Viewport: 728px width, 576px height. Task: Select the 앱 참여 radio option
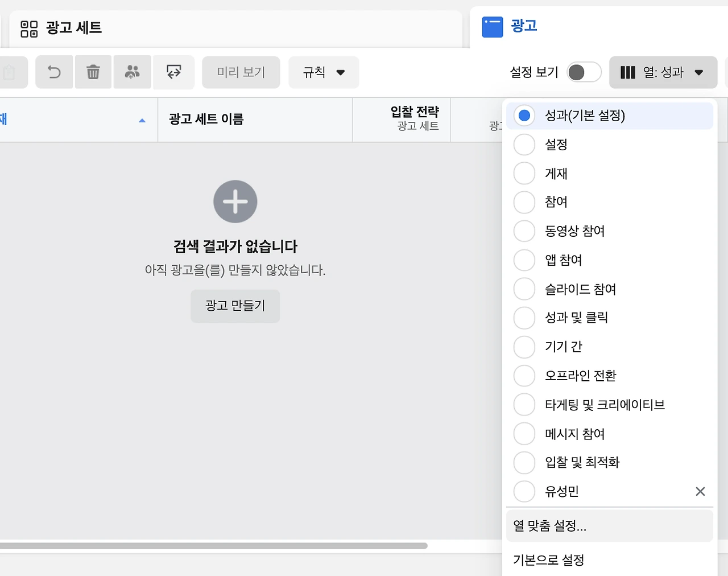pyautogui.click(x=524, y=260)
